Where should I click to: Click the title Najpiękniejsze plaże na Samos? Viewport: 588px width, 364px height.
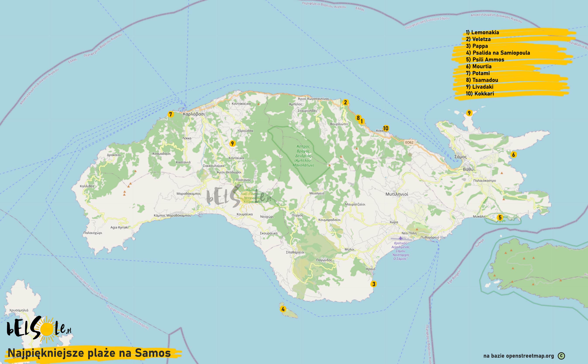[89, 353]
